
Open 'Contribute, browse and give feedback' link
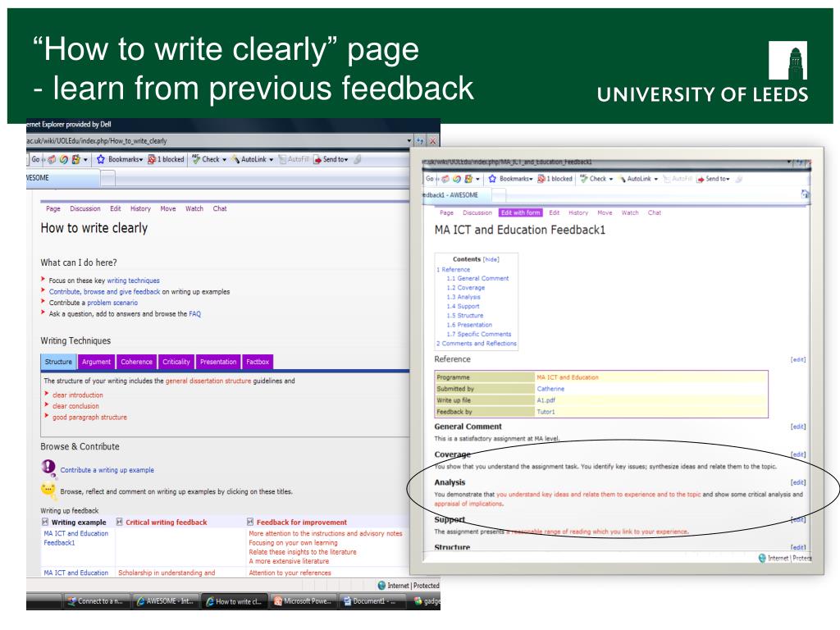coord(104,291)
